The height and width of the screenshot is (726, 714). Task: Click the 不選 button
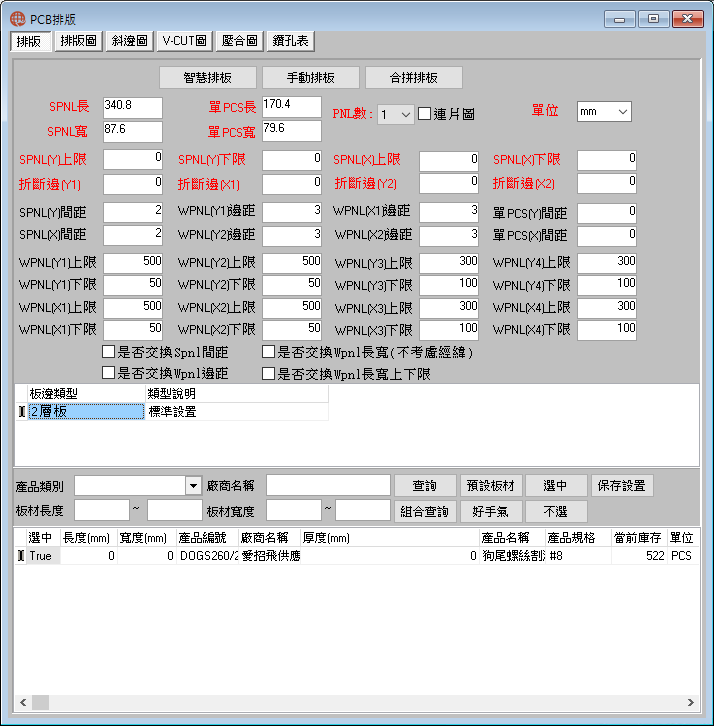556,512
